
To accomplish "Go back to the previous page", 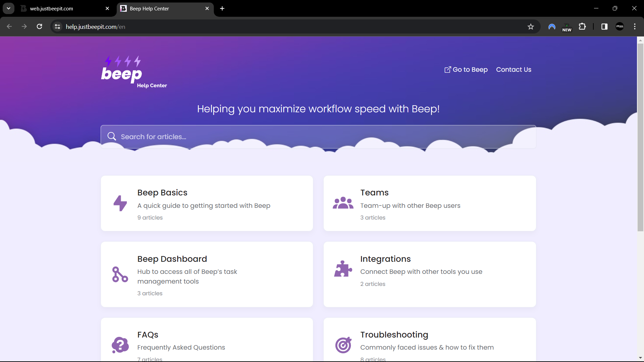I will tap(9, 26).
